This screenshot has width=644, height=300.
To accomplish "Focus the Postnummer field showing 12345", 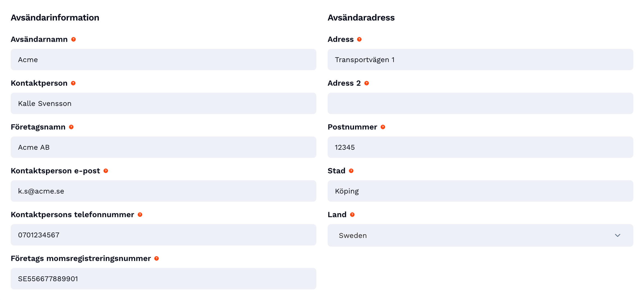I will click(x=480, y=147).
